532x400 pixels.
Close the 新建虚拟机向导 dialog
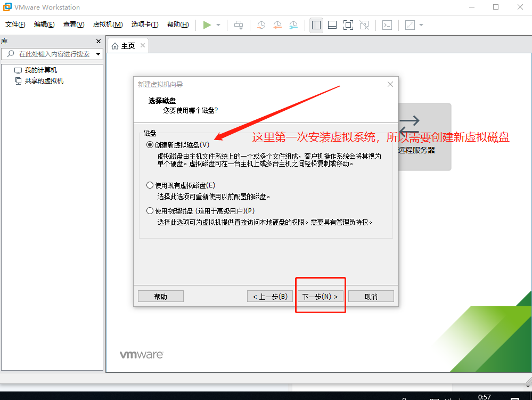coord(390,84)
